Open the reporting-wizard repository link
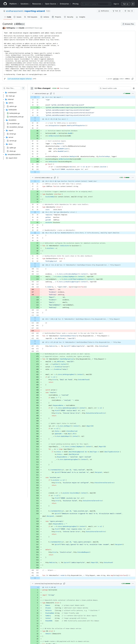Viewport: 138px width, 644px height. [x=35, y=11]
